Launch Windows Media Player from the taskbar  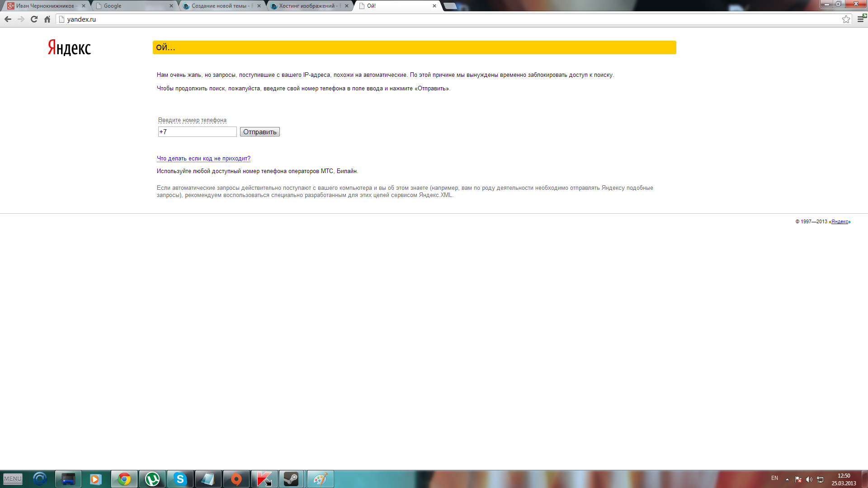95,479
